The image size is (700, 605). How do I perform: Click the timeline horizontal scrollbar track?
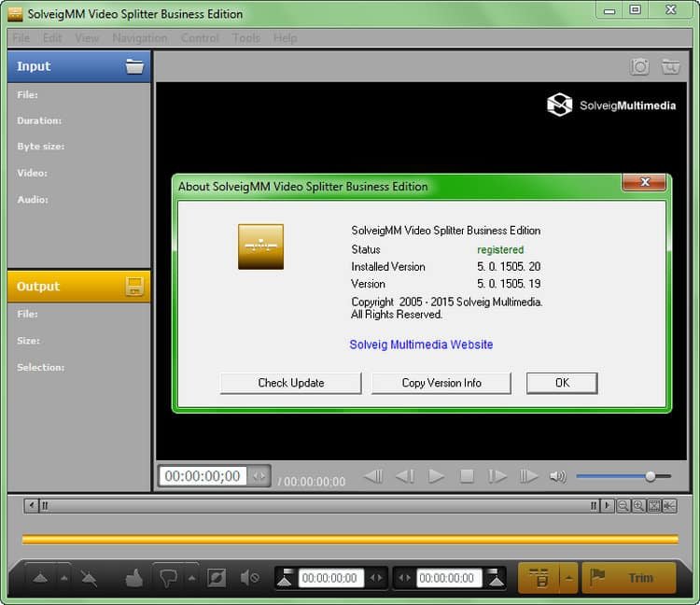coord(319,506)
